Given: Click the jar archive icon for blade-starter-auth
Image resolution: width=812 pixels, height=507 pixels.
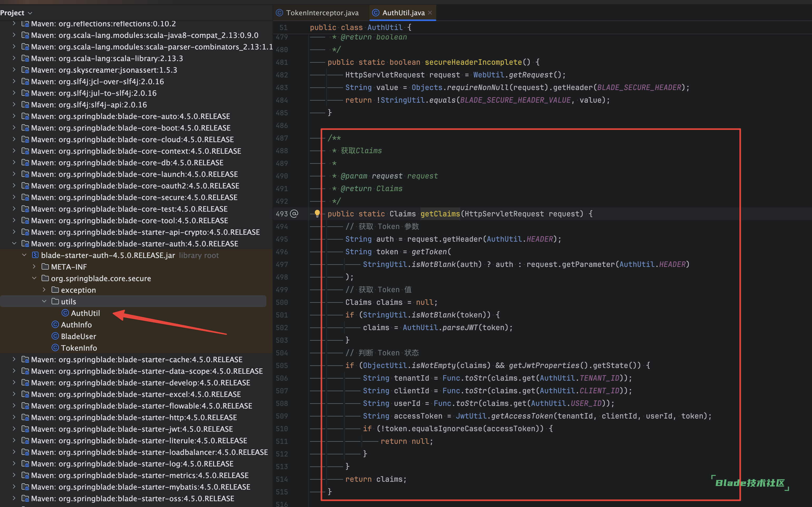Looking at the screenshot, I should 35,255.
